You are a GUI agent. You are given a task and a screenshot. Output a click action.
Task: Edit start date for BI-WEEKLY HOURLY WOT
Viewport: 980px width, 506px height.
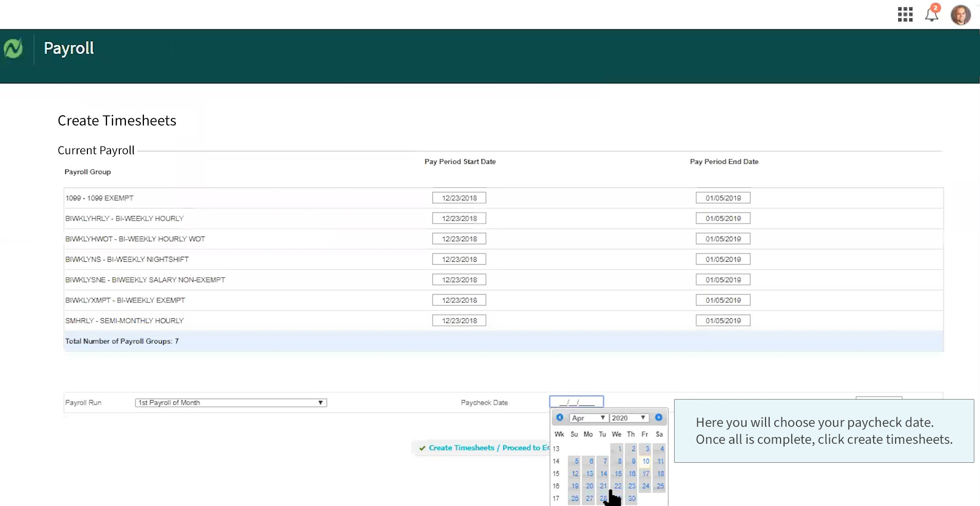pos(459,239)
